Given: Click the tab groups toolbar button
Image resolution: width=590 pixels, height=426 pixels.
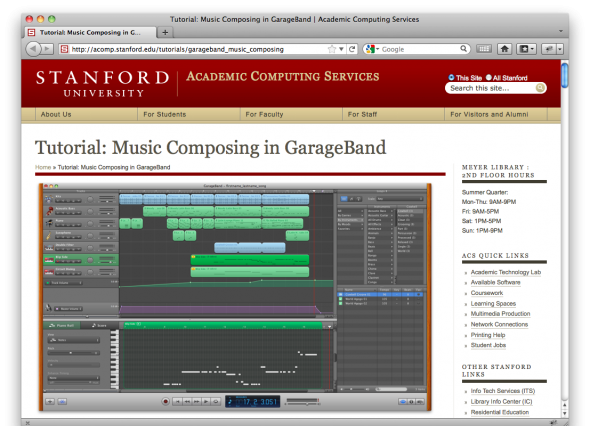Looking at the screenshot, I should point(484,49).
